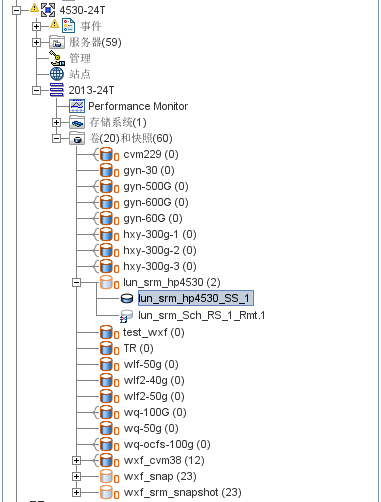Select the test_wxf (0) volume
Screen dimensions: 381x502
pos(154,332)
